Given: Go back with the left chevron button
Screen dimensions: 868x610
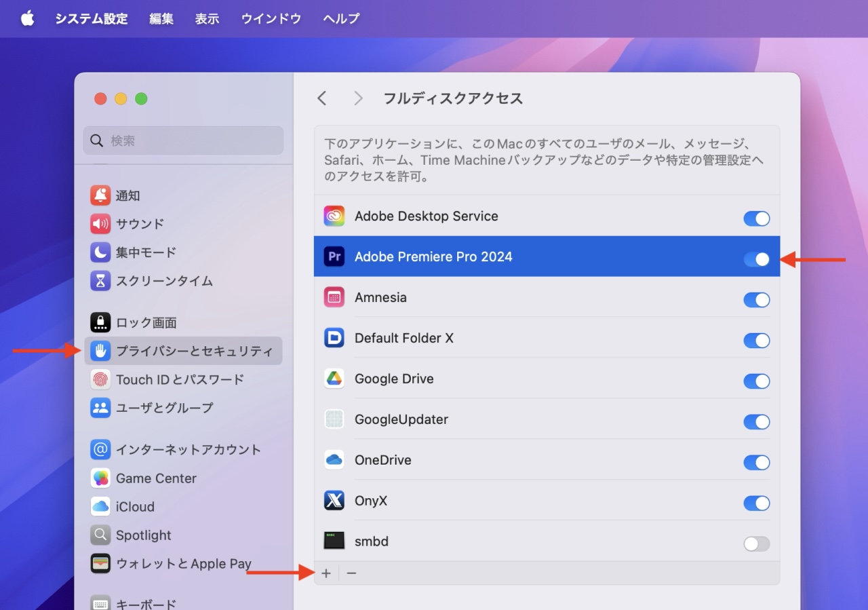Looking at the screenshot, I should click(x=322, y=98).
